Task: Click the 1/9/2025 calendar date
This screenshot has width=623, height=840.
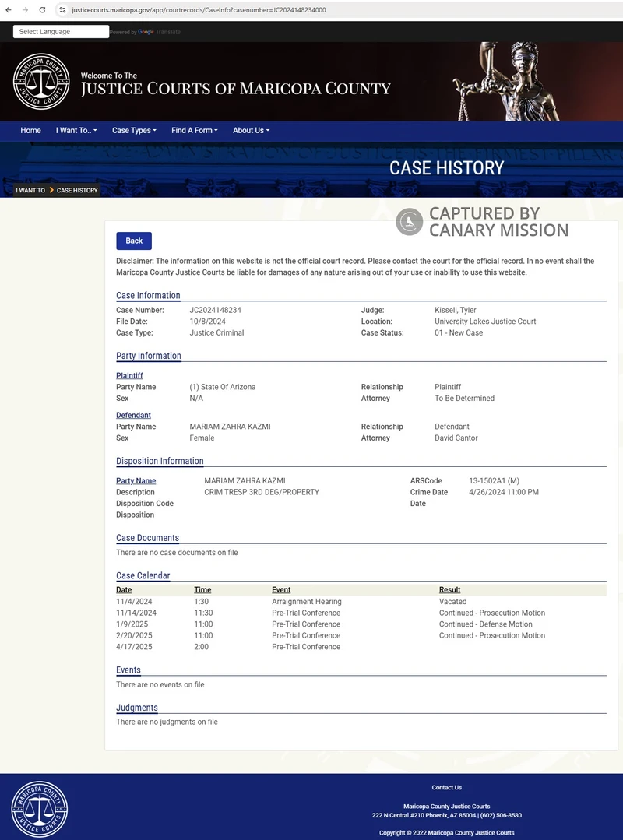Action: pos(132,624)
